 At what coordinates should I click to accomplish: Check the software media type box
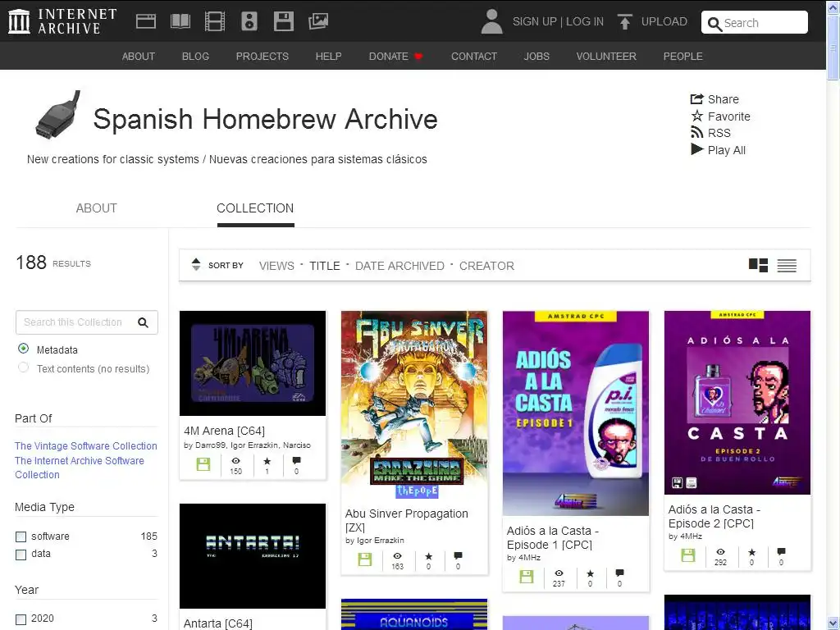pyautogui.click(x=21, y=536)
